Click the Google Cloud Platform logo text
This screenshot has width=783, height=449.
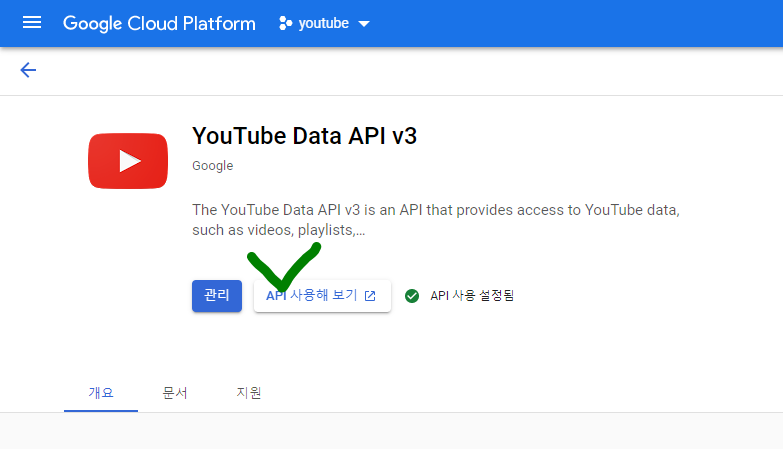click(x=159, y=23)
